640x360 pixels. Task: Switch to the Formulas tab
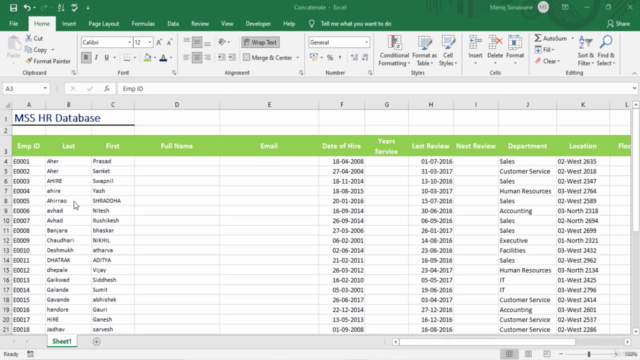143,24
